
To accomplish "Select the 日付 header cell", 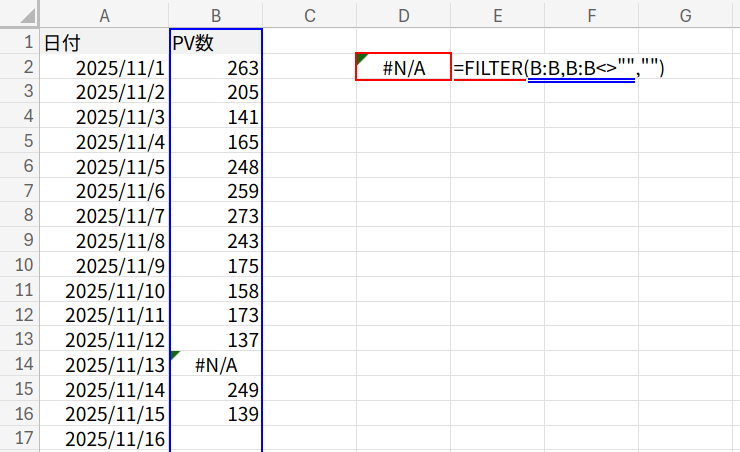I will coord(104,43).
